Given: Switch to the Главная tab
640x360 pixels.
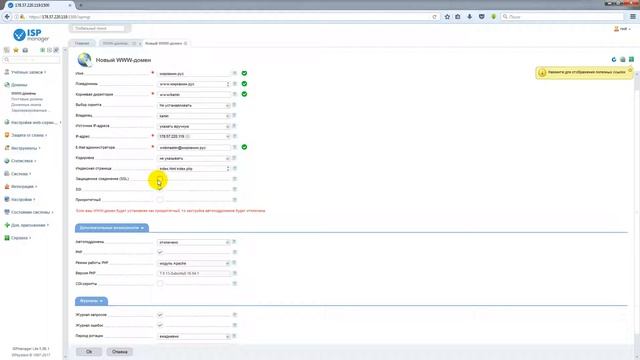Looking at the screenshot, I should (82, 43).
